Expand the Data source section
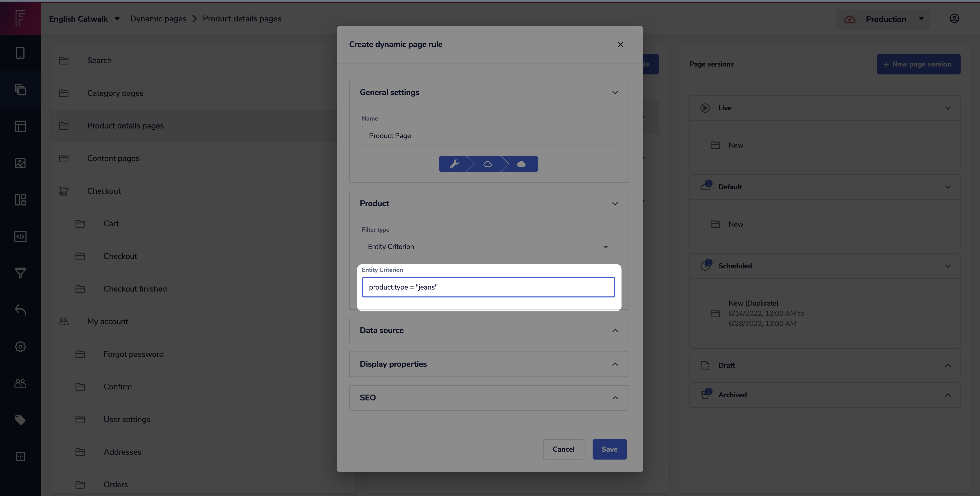980x496 pixels. (x=488, y=330)
